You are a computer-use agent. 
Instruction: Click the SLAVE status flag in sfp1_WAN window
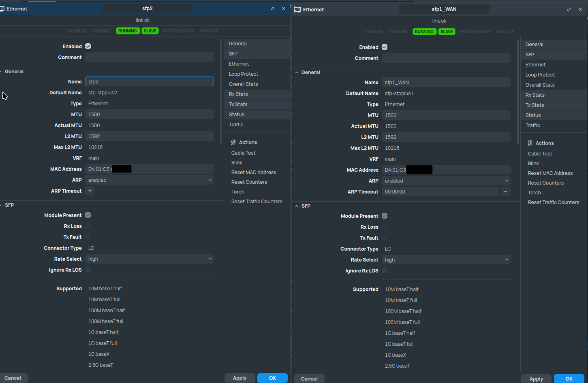tap(447, 32)
